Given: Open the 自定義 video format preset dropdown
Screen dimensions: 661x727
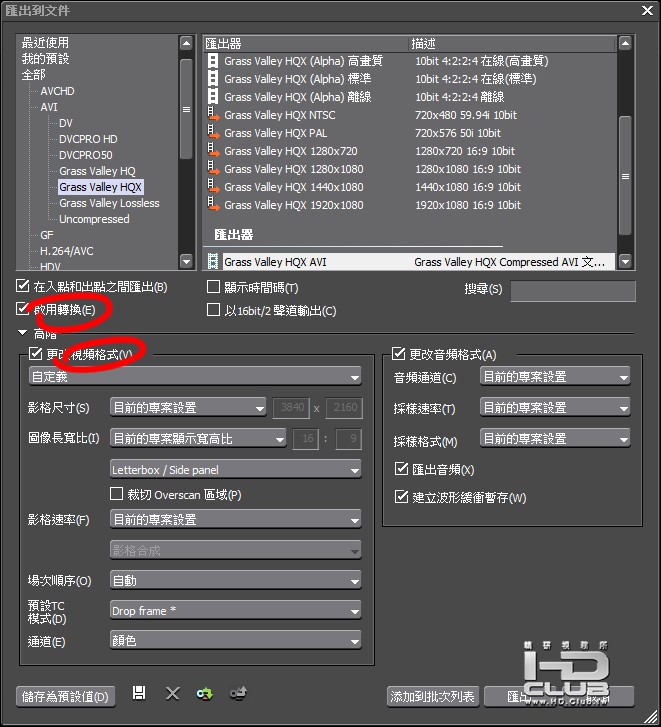Looking at the screenshot, I should [x=195, y=376].
